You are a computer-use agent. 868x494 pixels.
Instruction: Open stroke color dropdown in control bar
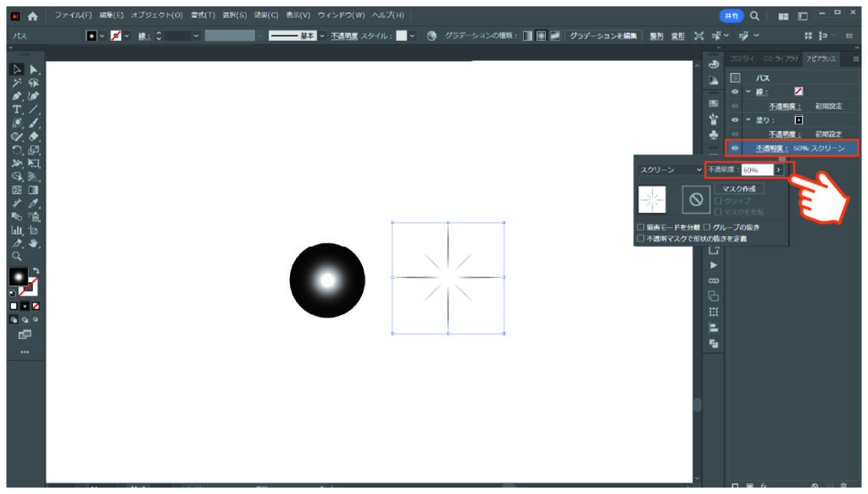(x=127, y=36)
